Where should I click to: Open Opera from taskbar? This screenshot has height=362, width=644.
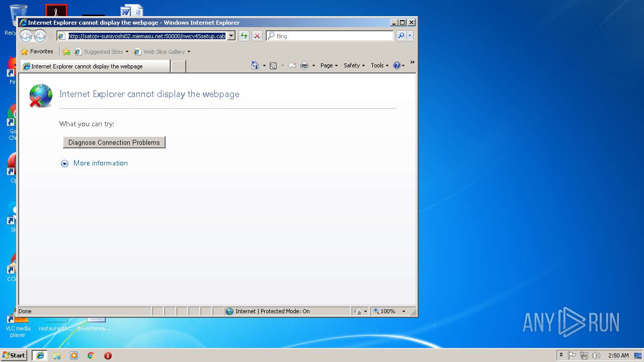click(108, 355)
